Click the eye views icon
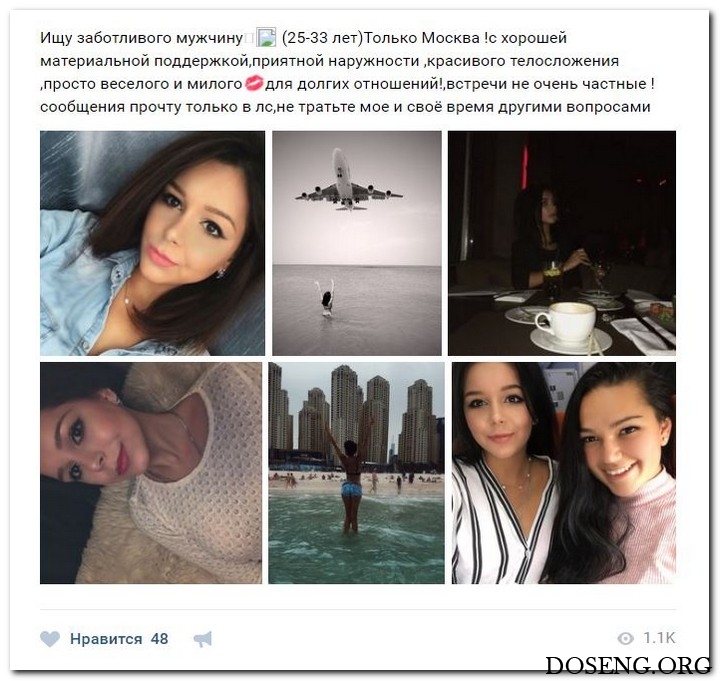 tap(625, 638)
